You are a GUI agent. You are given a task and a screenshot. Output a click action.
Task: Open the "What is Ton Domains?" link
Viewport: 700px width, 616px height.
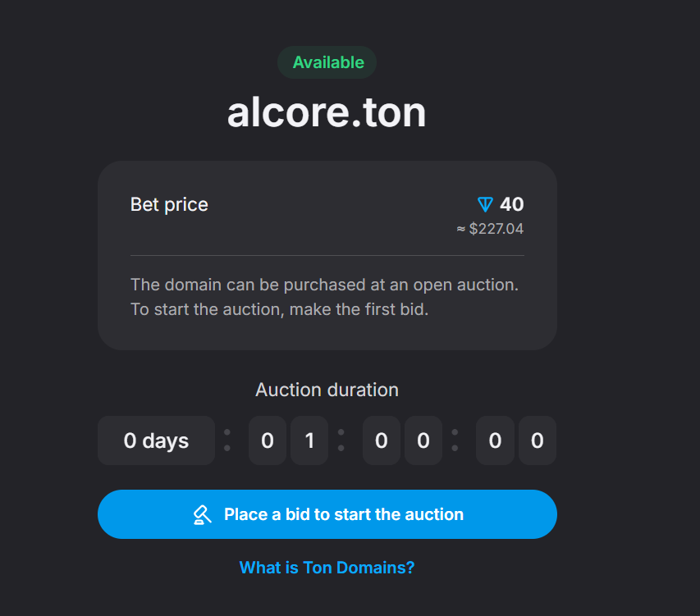pos(327,567)
